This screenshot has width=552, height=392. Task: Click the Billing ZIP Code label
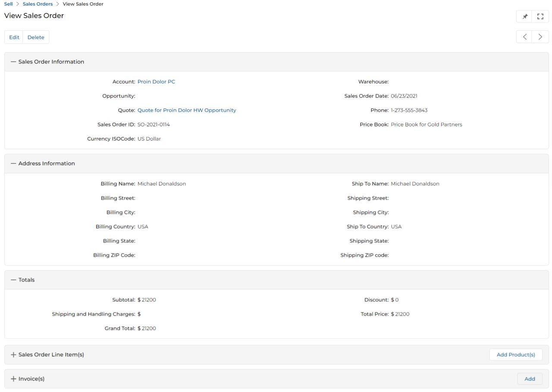click(x=114, y=255)
